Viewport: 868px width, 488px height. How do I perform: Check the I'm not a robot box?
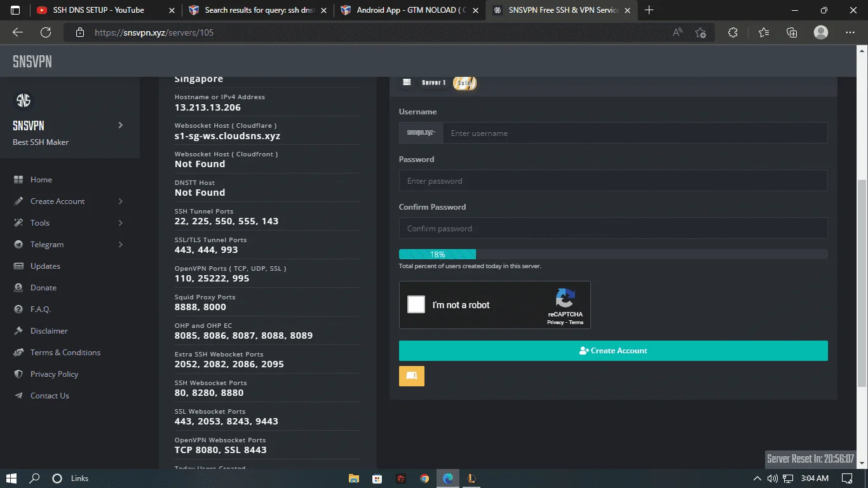(416, 305)
